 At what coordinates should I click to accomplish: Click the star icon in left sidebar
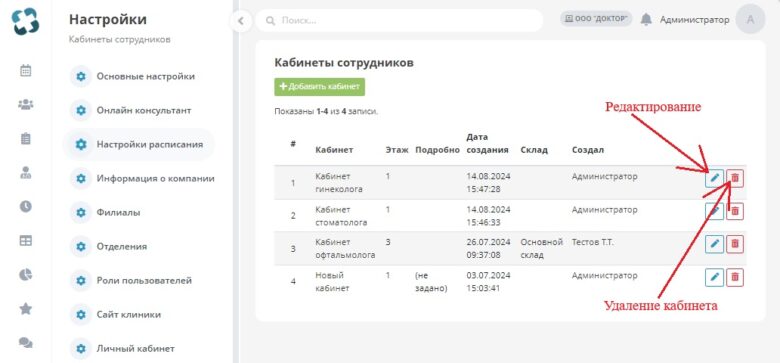coord(25,309)
